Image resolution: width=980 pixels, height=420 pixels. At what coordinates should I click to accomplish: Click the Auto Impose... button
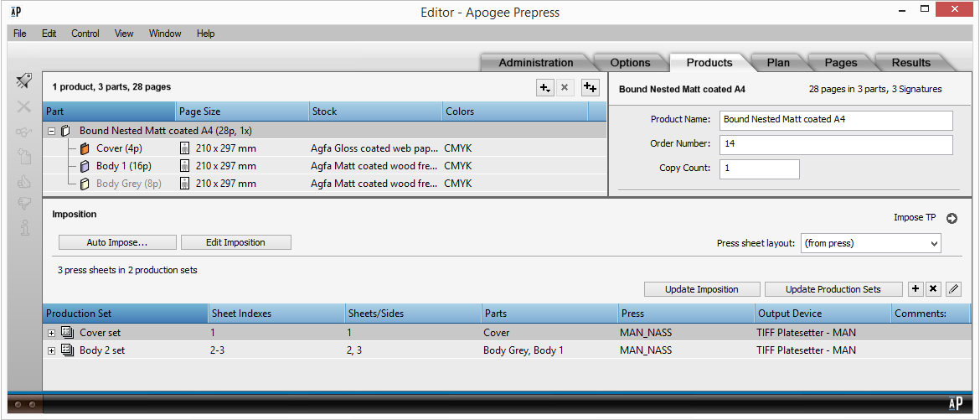coord(117,242)
